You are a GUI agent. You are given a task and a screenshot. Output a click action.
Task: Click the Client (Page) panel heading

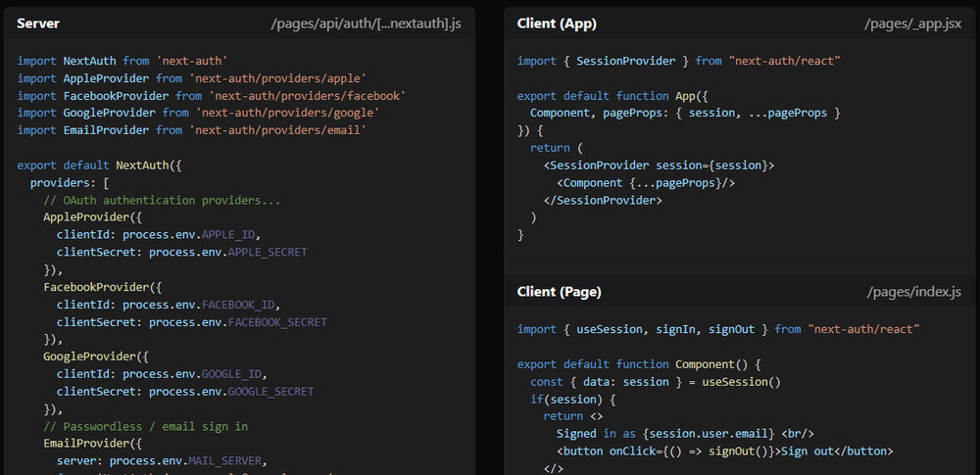click(x=560, y=292)
